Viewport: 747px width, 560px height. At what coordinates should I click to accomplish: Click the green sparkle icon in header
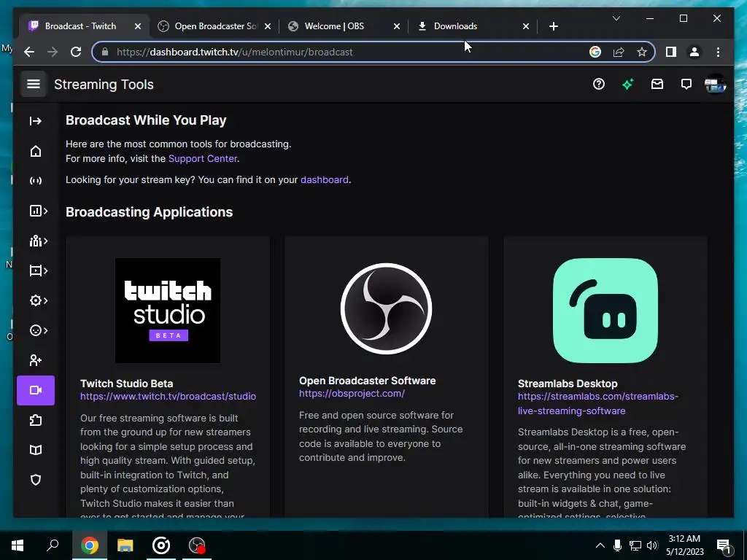click(x=628, y=85)
